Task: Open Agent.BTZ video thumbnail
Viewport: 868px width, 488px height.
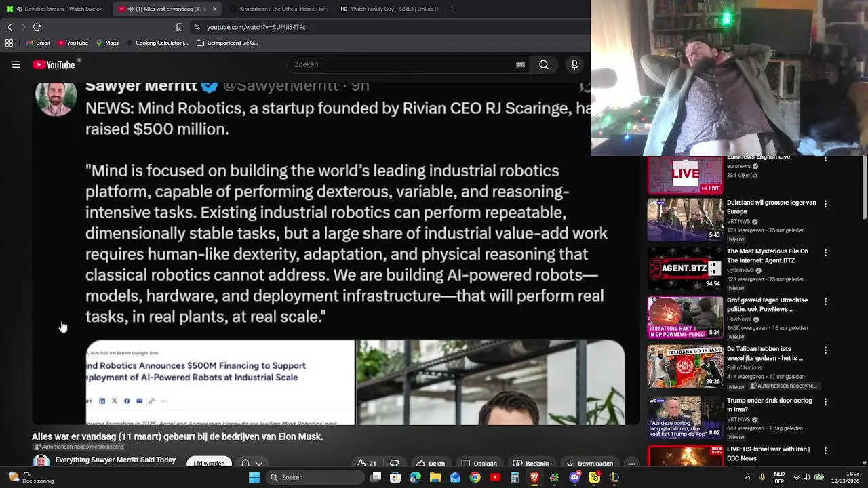Action: point(685,268)
